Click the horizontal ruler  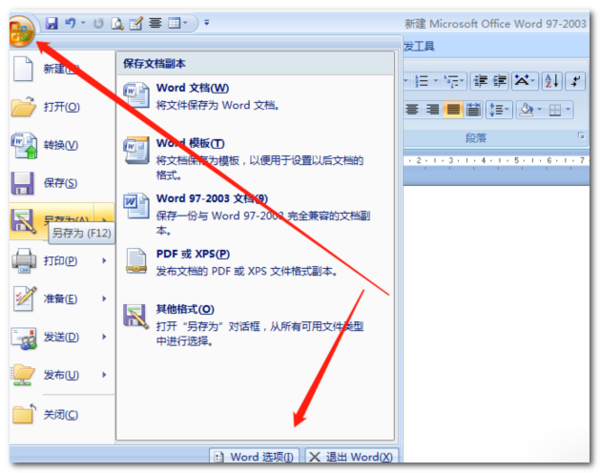[496, 160]
